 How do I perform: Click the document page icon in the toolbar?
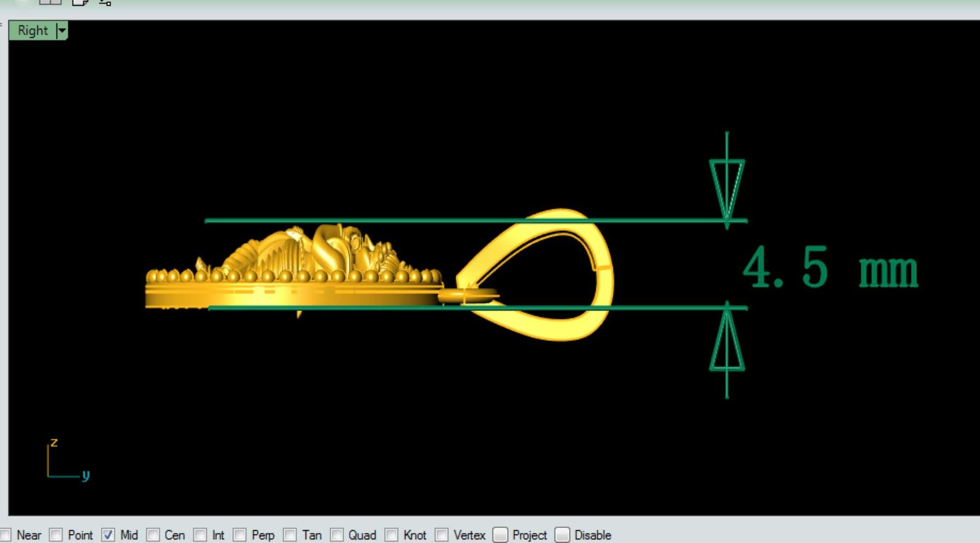point(80,2)
